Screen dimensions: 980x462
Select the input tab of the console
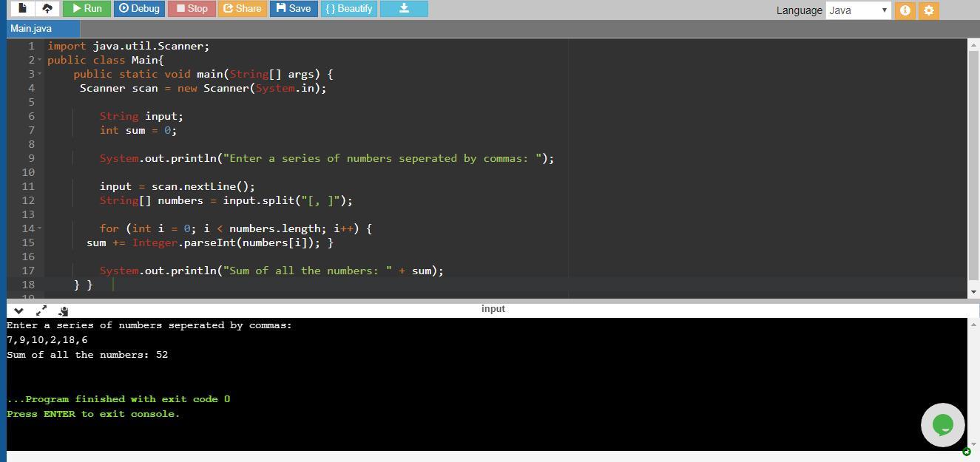(x=493, y=308)
